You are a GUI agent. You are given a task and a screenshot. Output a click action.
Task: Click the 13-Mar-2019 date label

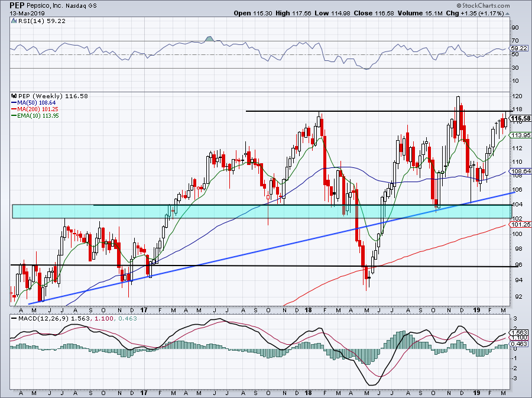(x=26, y=13)
